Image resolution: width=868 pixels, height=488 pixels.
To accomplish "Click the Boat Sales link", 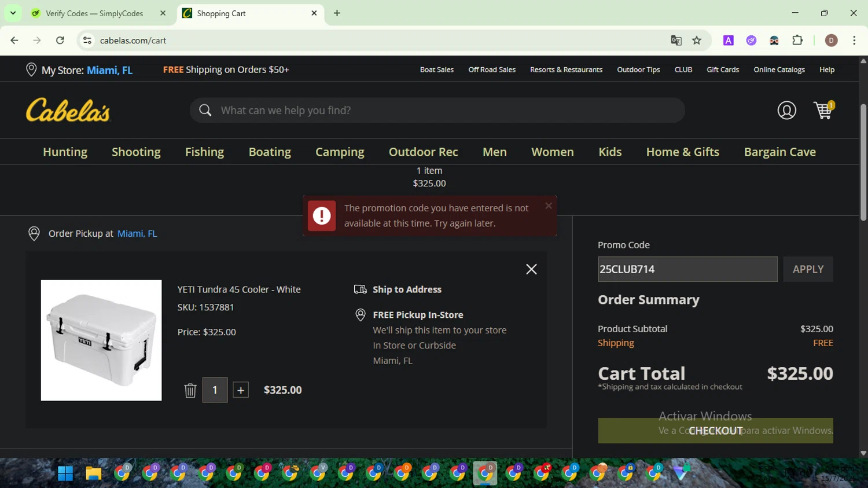I will [437, 69].
